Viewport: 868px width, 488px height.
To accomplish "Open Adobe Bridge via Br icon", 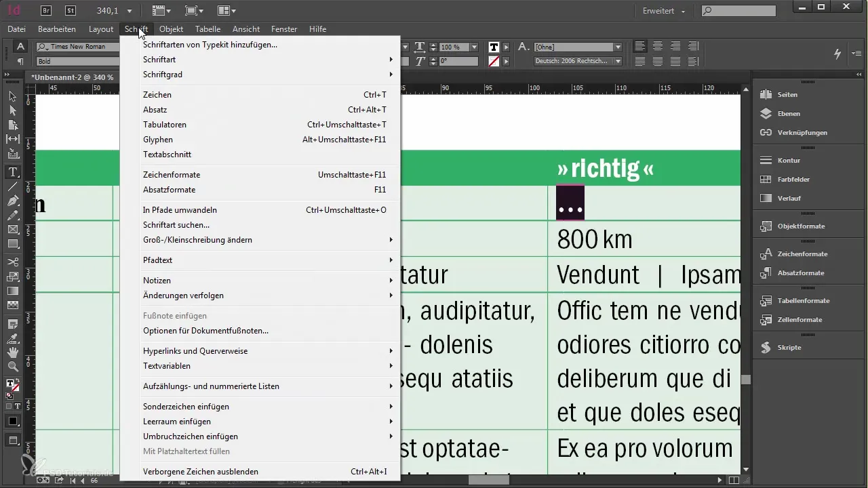I will point(47,10).
